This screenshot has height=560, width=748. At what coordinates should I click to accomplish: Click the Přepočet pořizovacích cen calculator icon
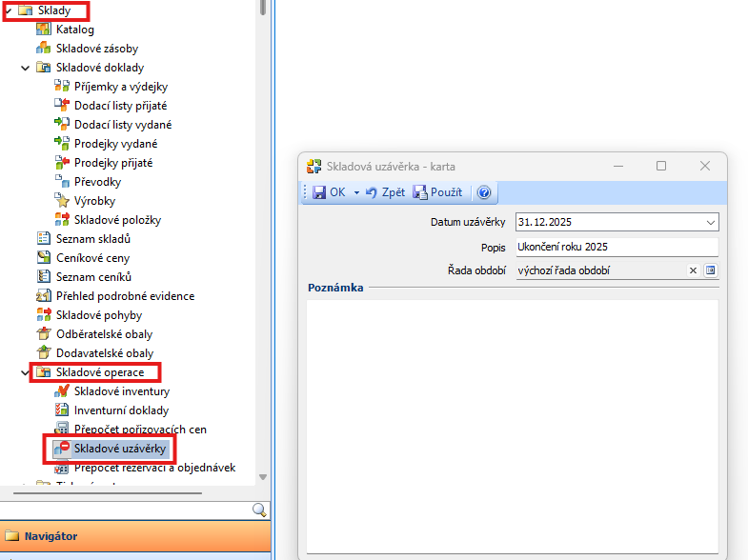62,430
